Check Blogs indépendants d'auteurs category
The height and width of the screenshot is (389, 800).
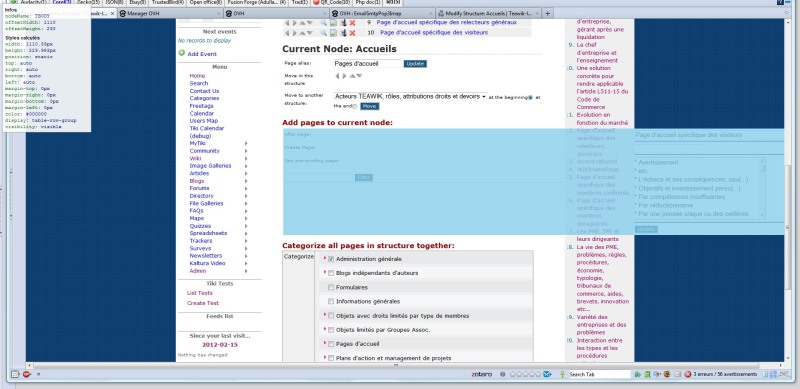(331, 273)
